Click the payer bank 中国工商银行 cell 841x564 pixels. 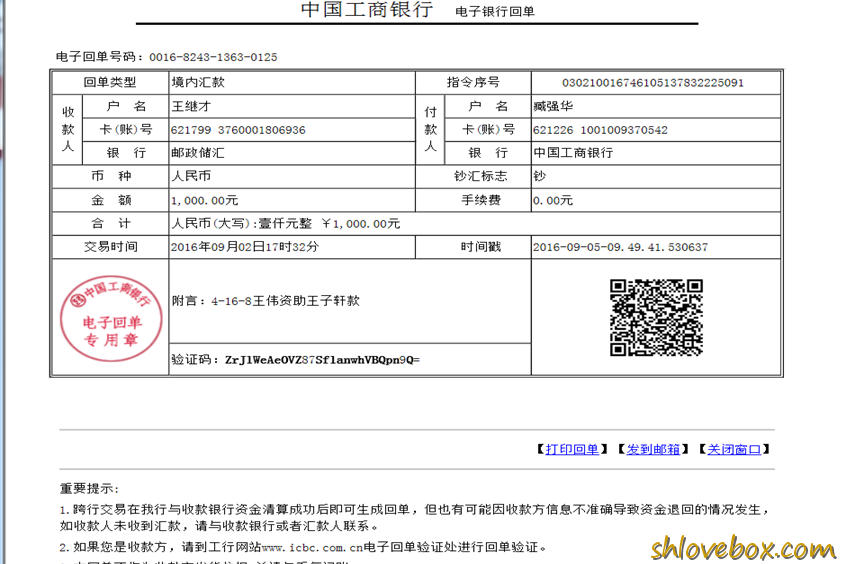pyautogui.click(x=656, y=153)
